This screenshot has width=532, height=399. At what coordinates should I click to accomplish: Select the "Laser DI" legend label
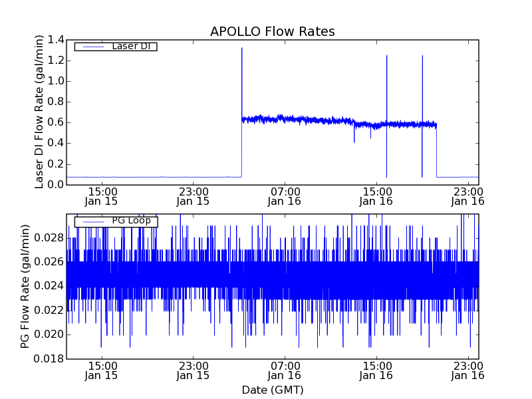tap(130, 46)
